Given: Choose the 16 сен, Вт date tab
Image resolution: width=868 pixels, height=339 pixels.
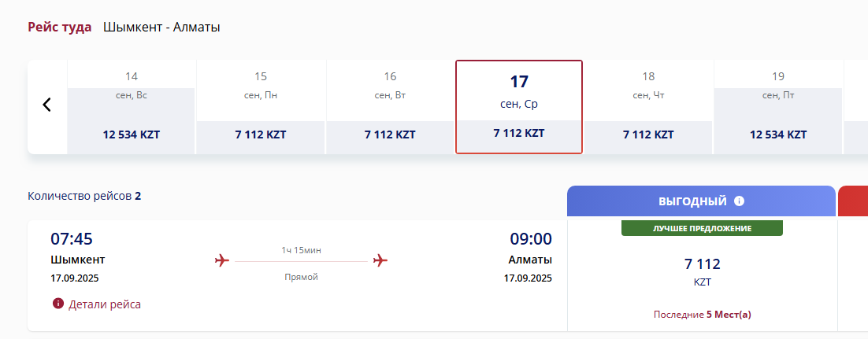Looking at the screenshot, I should click(390, 107).
